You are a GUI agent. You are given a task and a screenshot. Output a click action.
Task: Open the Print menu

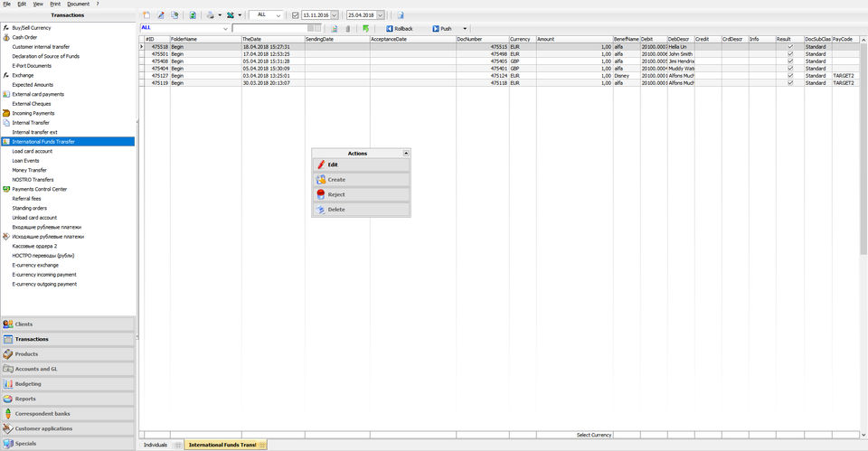click(x=55, y=4)
